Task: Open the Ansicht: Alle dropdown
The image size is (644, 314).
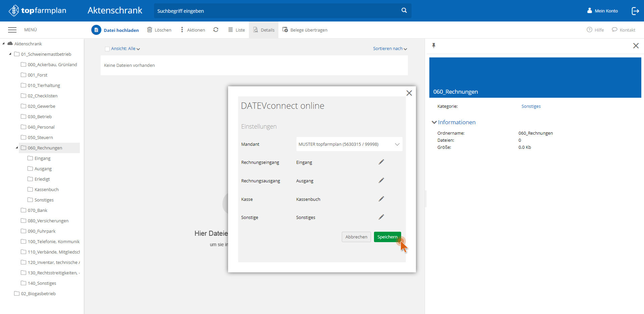Action: 125,49
